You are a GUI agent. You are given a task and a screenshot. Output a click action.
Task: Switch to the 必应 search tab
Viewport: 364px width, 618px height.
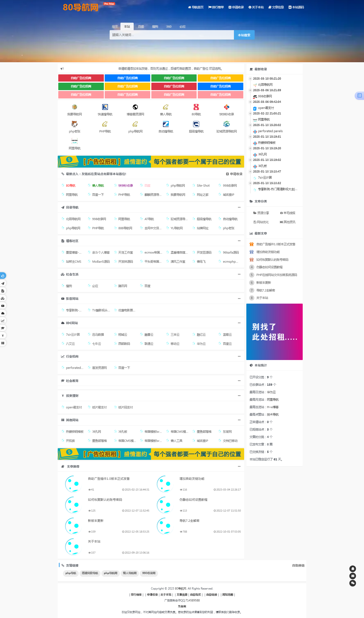point(183,27)
